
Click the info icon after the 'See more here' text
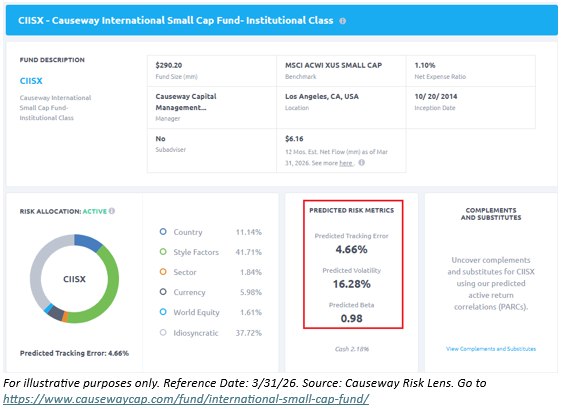(x=361, y=163)
